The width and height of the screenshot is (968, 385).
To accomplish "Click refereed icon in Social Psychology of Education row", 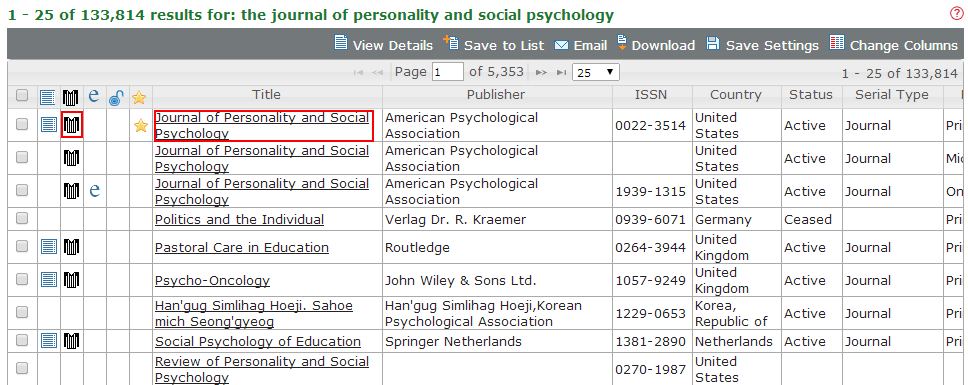I will pyautogui.click(x=71, y=340).
